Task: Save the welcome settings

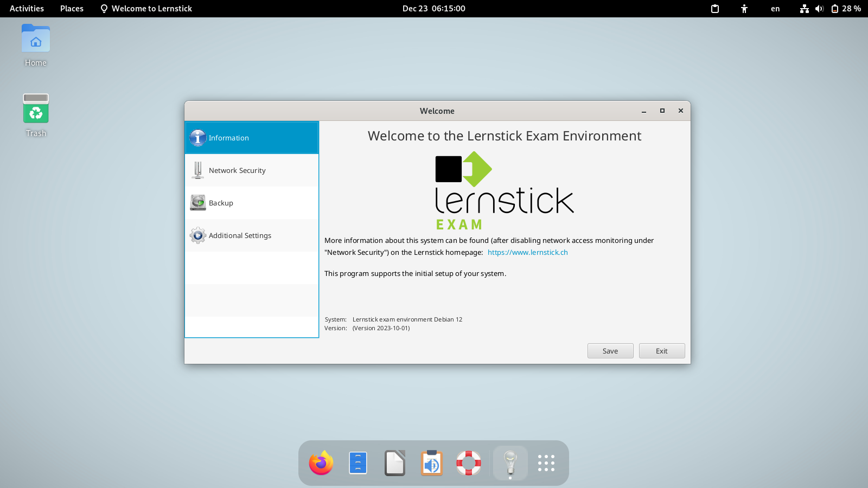Action: (x=610, y=351)
